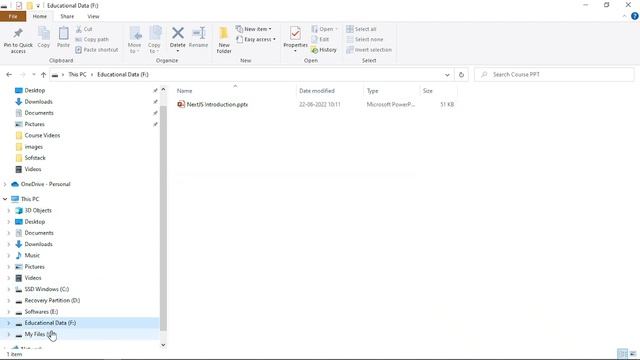
Task: Go up one folder level arrow
Action: 43,75
